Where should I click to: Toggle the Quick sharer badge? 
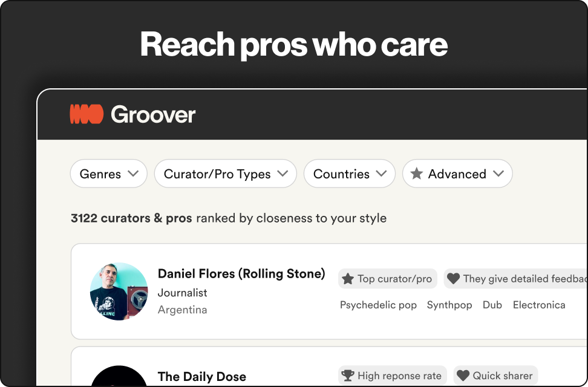pos(495,375)
